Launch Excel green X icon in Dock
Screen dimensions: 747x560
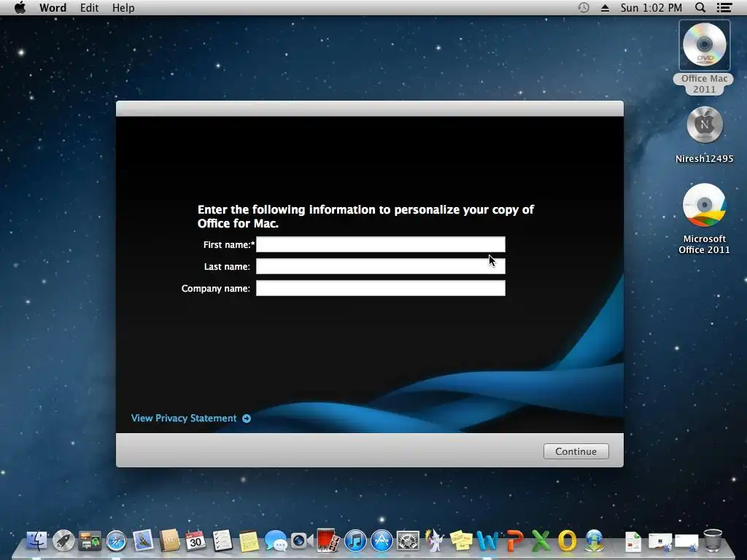pyautogui.click(x=541, y=541)
